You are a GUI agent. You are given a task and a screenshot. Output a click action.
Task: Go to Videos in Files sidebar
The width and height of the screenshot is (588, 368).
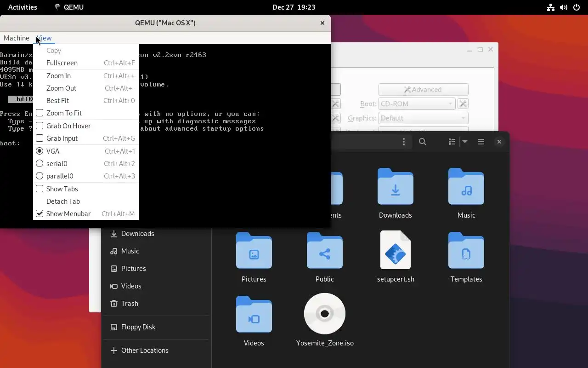coord(156,286)
